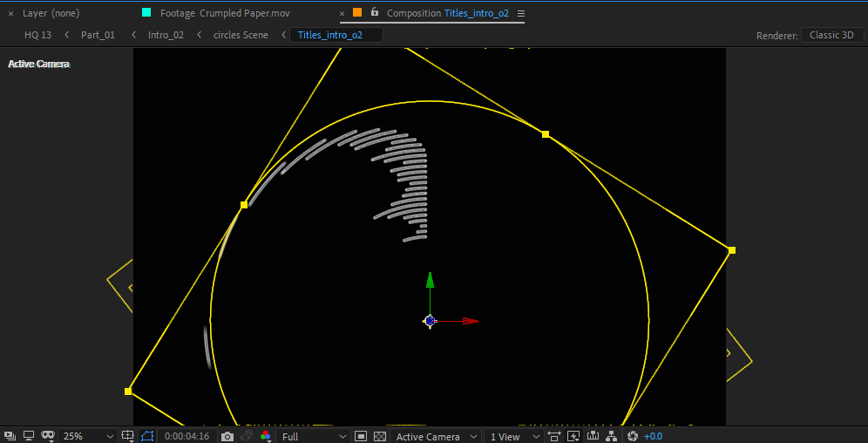Click the +0.0 exposure value

coord(653,436)
